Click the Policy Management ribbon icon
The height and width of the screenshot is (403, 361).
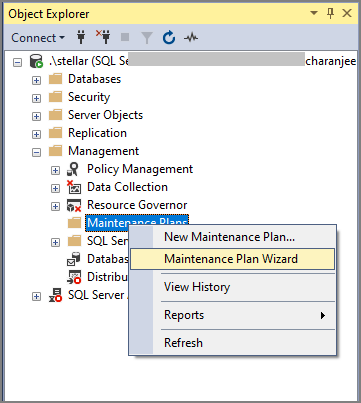74,169
